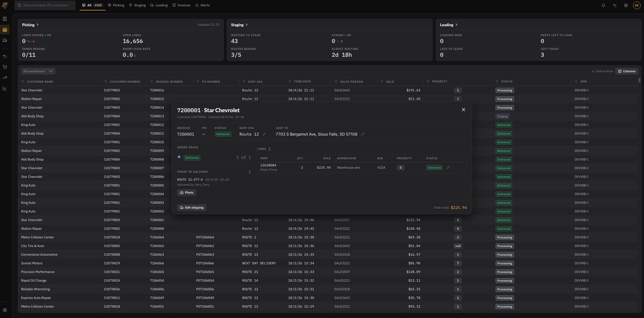The height and width of the screenshot is (318, 644).
Task: Filter the Customer Name column
Action: [x=23, y=82]
